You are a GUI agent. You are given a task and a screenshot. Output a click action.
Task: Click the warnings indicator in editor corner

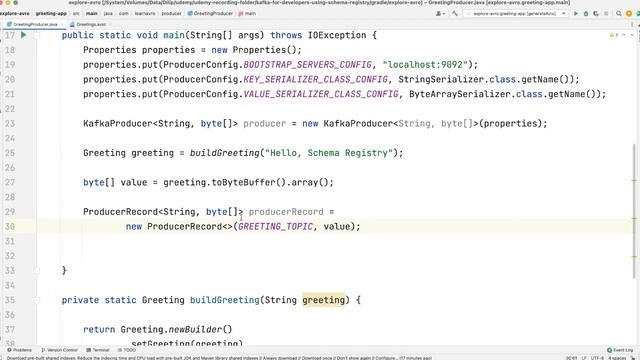tap(614, 35)
